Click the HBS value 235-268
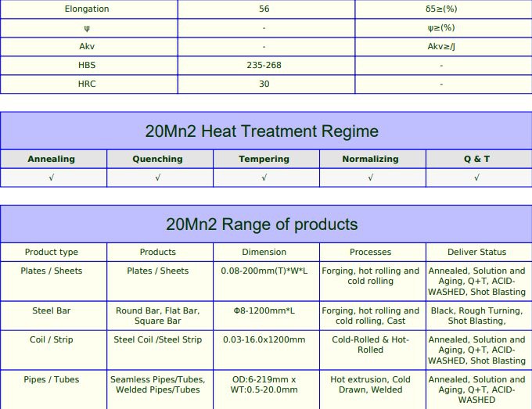This screenshot has height=409, width=532. pos(264,66)
